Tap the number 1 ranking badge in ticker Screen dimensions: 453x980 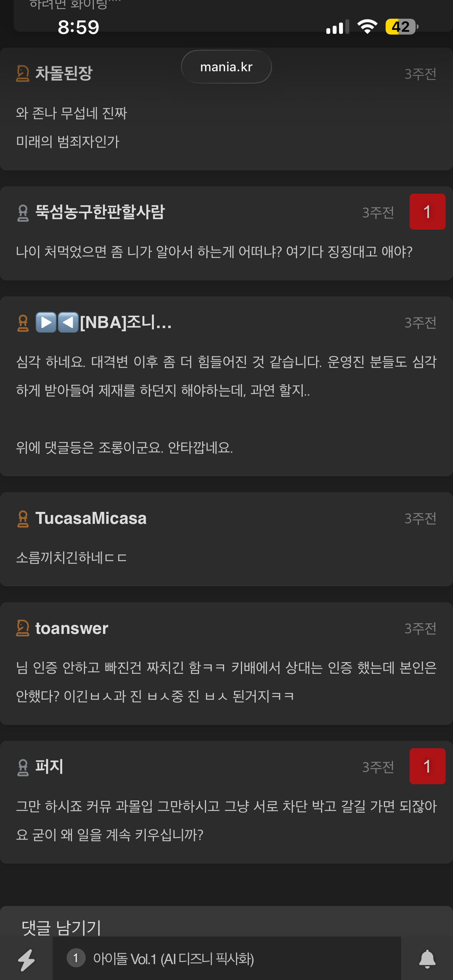point(76,958)
